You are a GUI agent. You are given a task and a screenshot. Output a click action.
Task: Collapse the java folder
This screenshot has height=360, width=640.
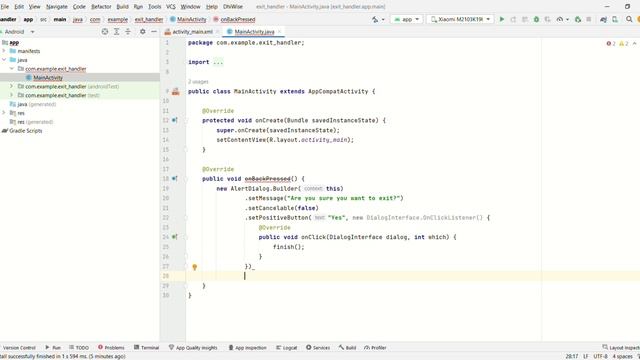pos(4,60)
